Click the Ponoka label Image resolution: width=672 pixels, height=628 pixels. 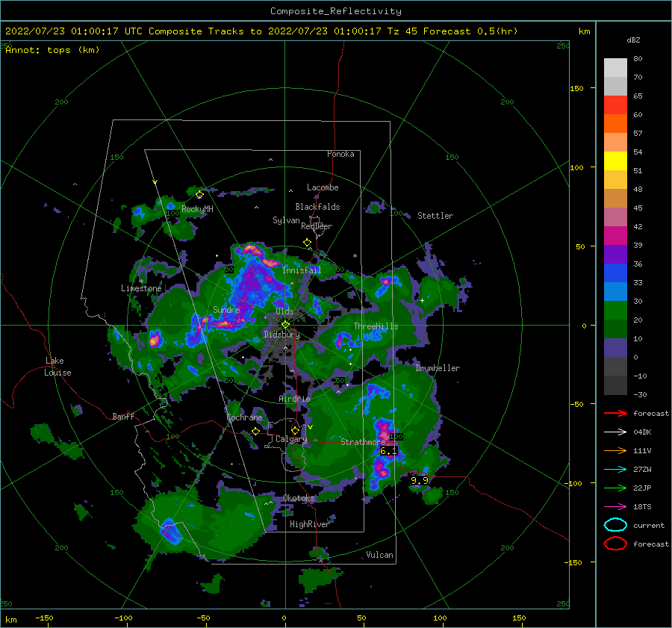(340, 154)
